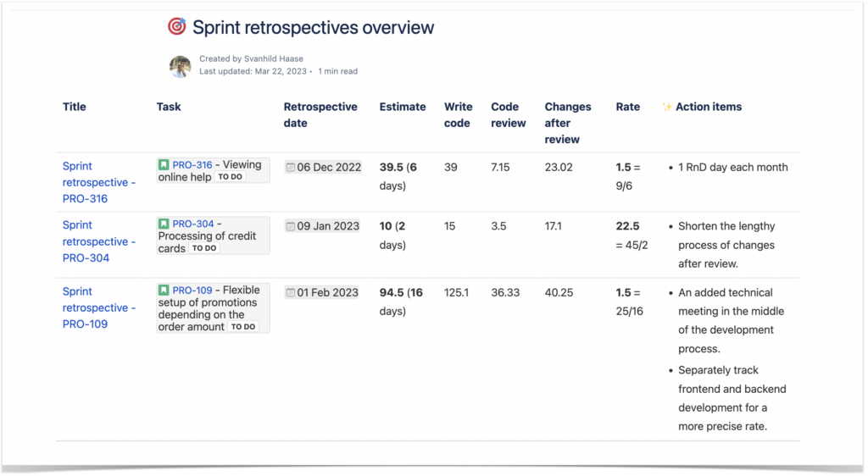Click the sparkles icon beside Action items

[x=667, y=108]
